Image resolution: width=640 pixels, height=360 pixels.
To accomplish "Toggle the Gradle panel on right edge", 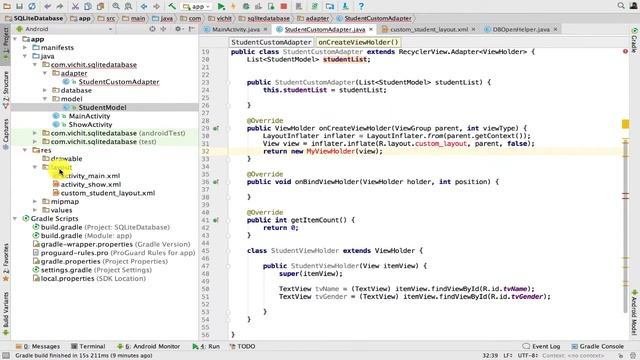I will click(x=634, y=40).
